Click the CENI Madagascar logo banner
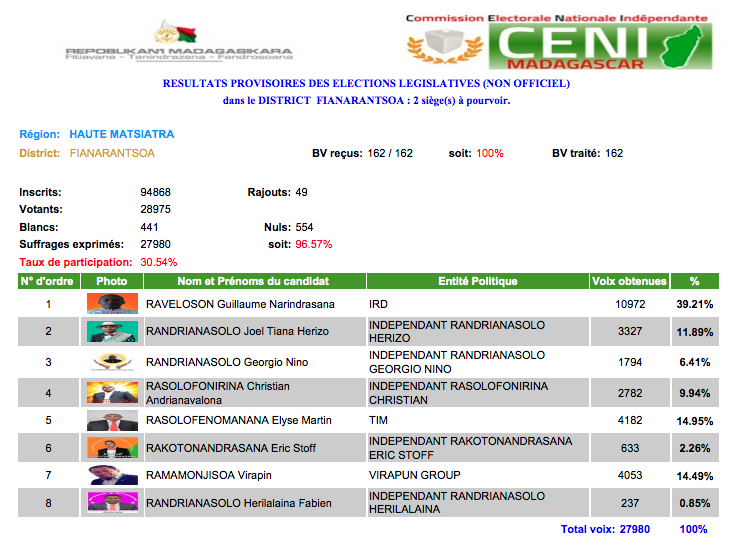This screenshot has height=548, width=738. tap(558, 43)
